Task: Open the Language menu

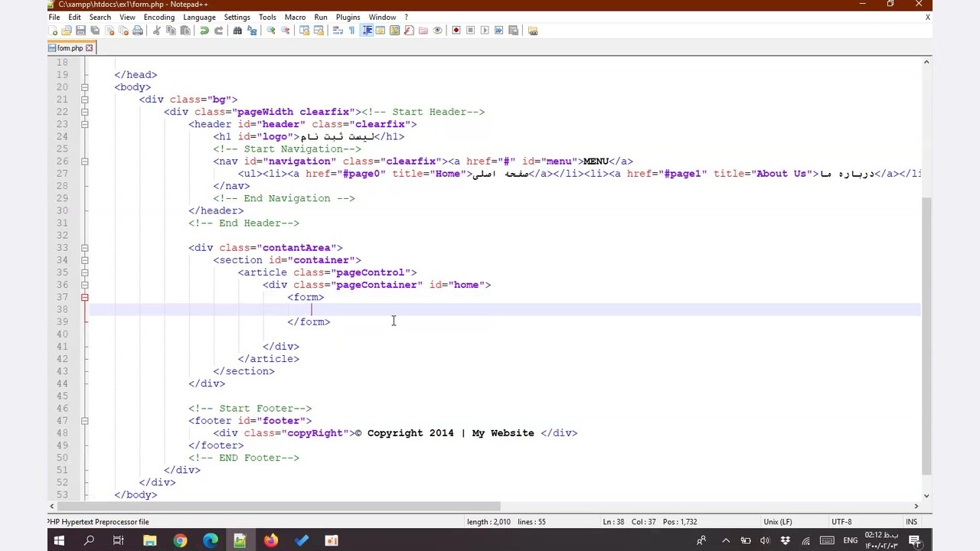Action: click(x=199, y=17)
